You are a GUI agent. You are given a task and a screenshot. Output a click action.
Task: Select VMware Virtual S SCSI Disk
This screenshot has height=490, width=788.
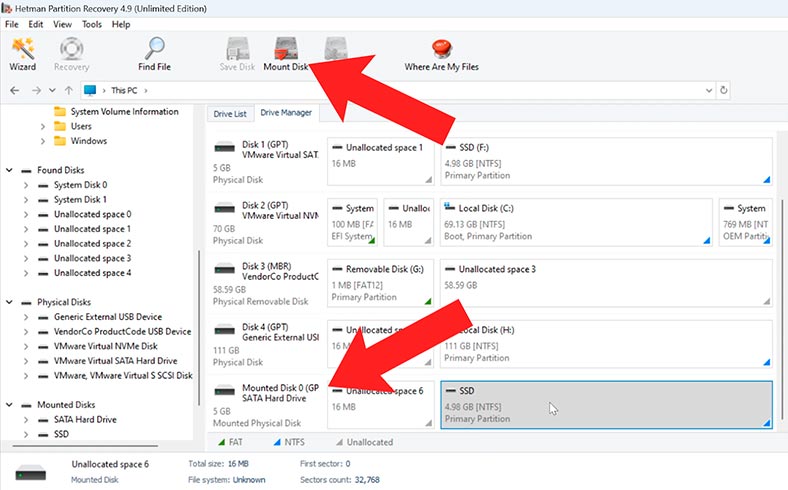tap(123, 375)
